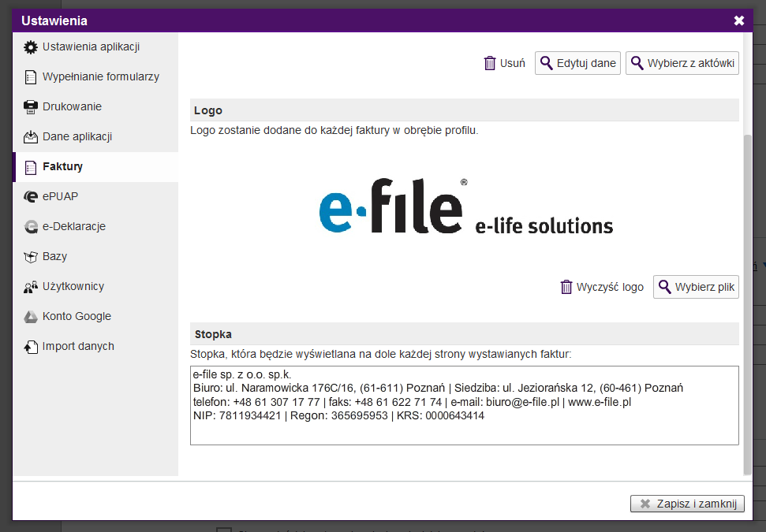Click the users icon beside Użytkownicy

click(x=30, y=287)
